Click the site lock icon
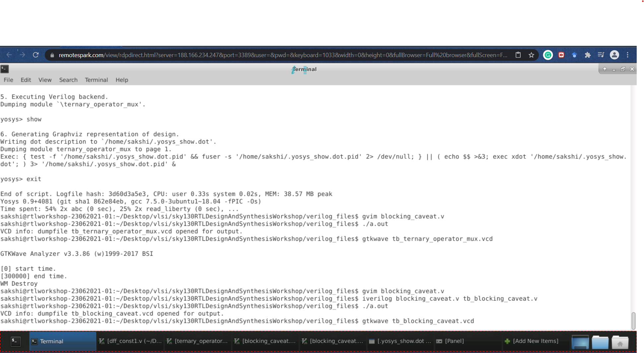The width and height of the screenshot is (644, 353). point(52,55)
